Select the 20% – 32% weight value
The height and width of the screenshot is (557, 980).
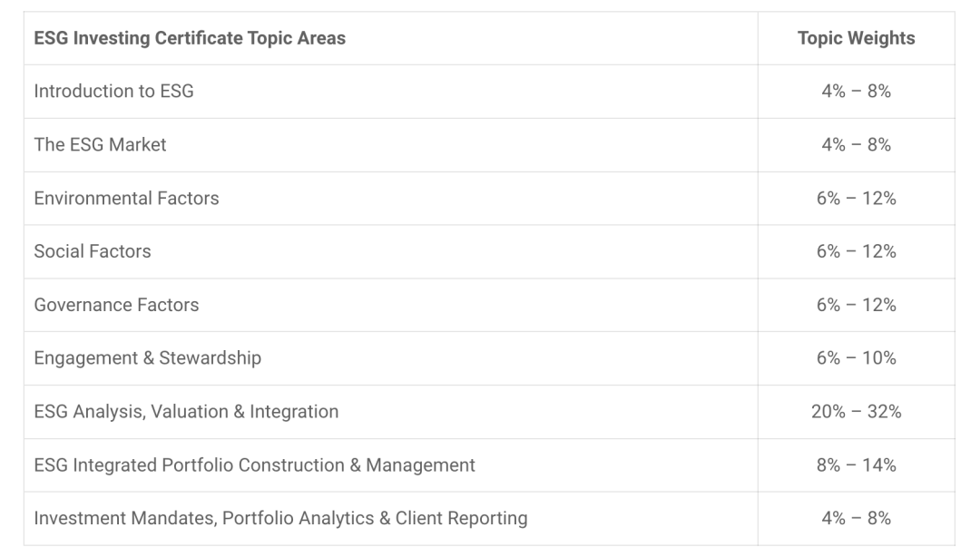[x=856, y=411]
